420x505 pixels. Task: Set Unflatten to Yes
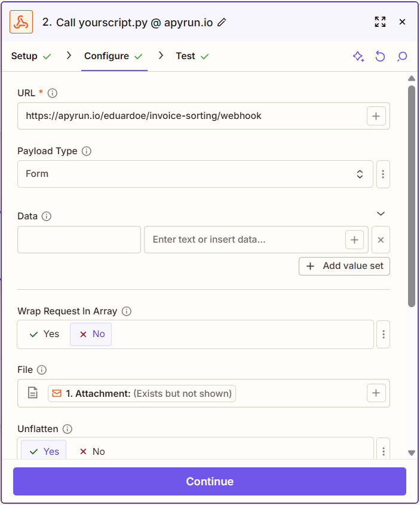tap(43, 451)
